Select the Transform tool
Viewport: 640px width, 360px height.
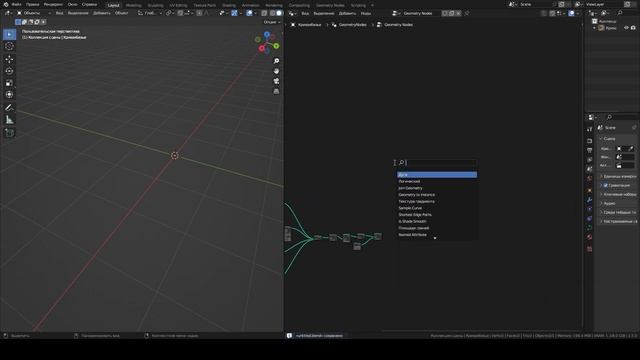pos(9,95)
